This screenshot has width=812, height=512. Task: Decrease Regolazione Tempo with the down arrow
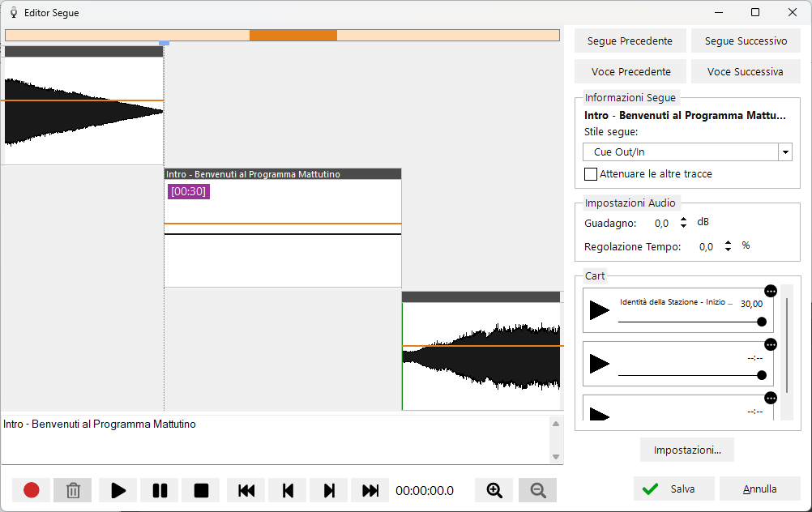(x=728, y=249)
